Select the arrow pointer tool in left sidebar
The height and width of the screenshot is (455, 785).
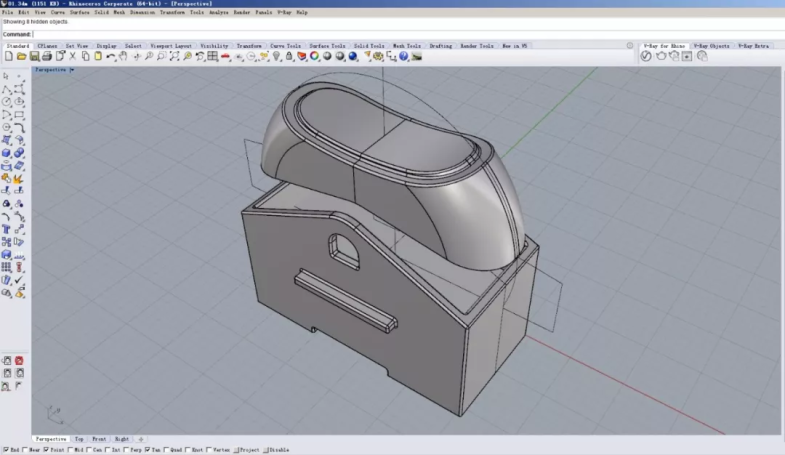tap(6, 76)
